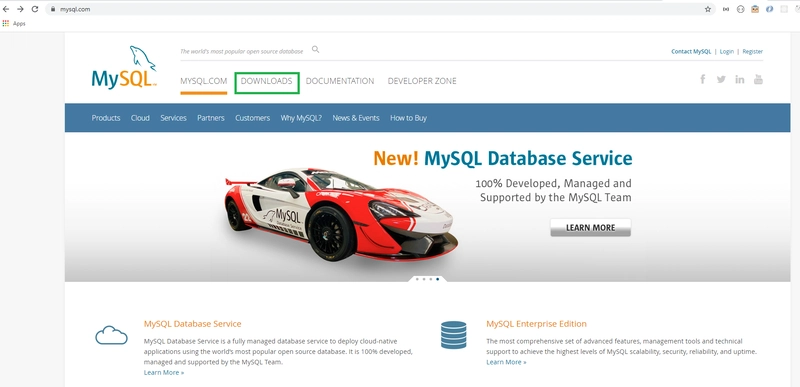Viewport: 800px width, 387px height.
Task: Open the Why MySQL? menu item
Action: pyautogui.click(x=301, y=118)
